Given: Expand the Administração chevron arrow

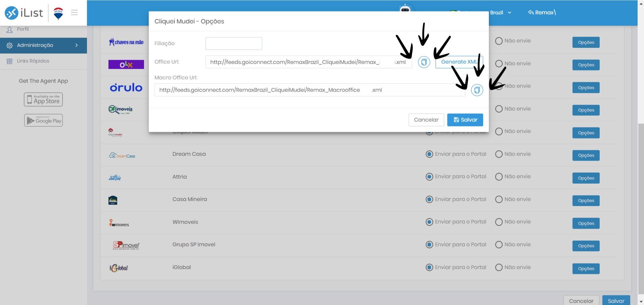Looking at the screenshot, I should (x=77, y=45).
